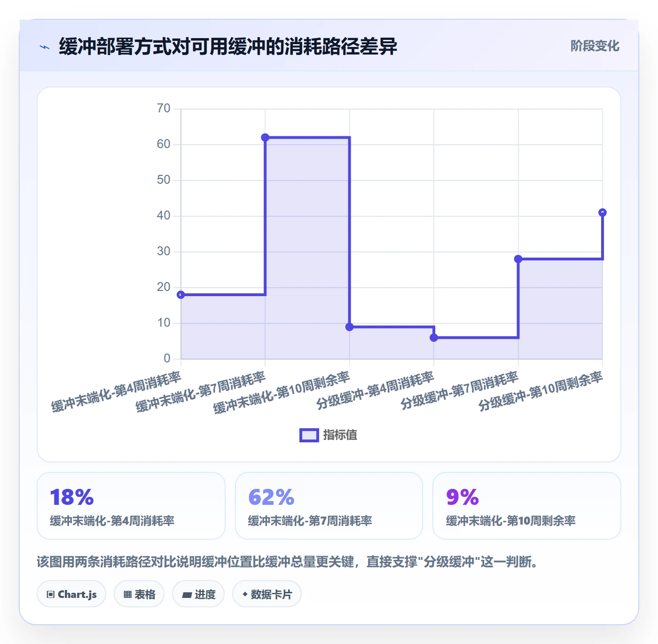Click the lightning bolt icon beside the title
The width and height of the screenshot is (658, 644).
click(45, 47)
